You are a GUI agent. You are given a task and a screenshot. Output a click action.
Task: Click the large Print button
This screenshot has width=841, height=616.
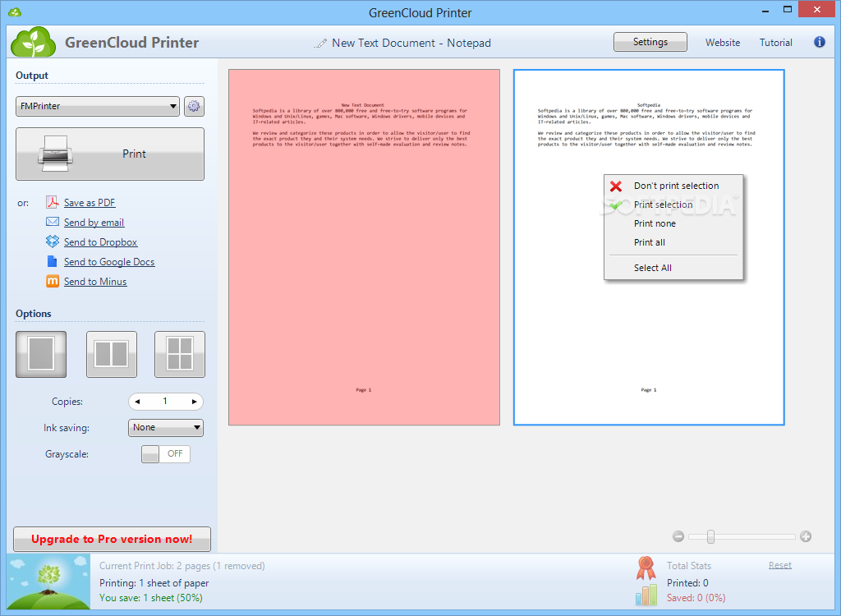[110, 154]
